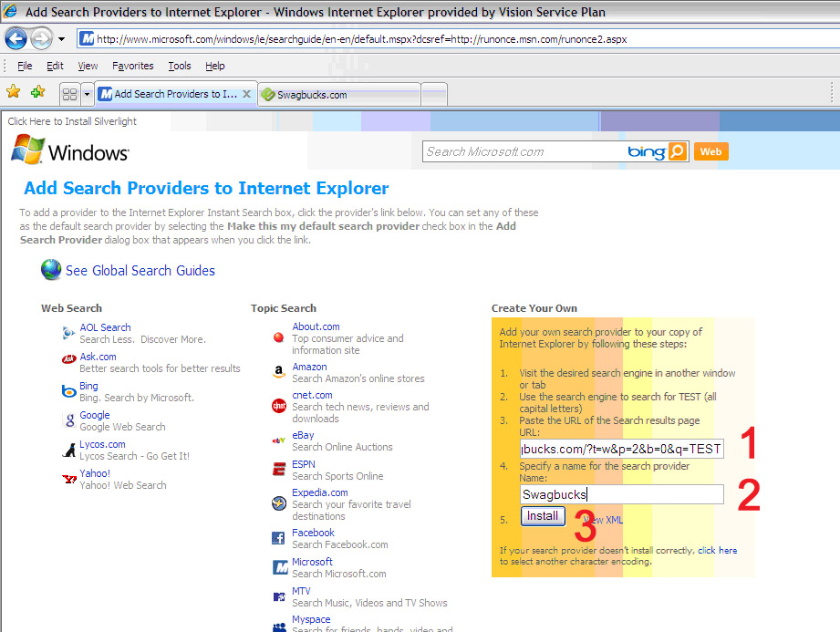Screen dimensions: 840x632
Task: Add the MTV provider link
Action: click(x=301, y=591)
